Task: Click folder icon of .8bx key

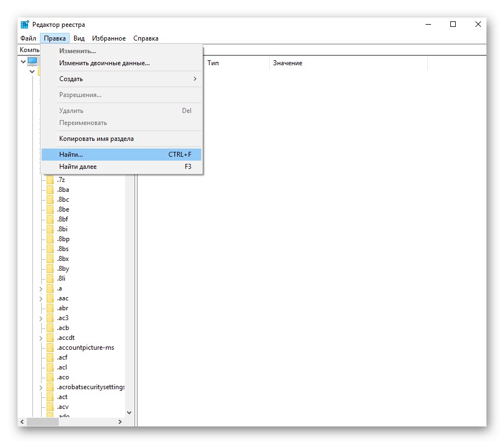Action: (x=50, y=259)
